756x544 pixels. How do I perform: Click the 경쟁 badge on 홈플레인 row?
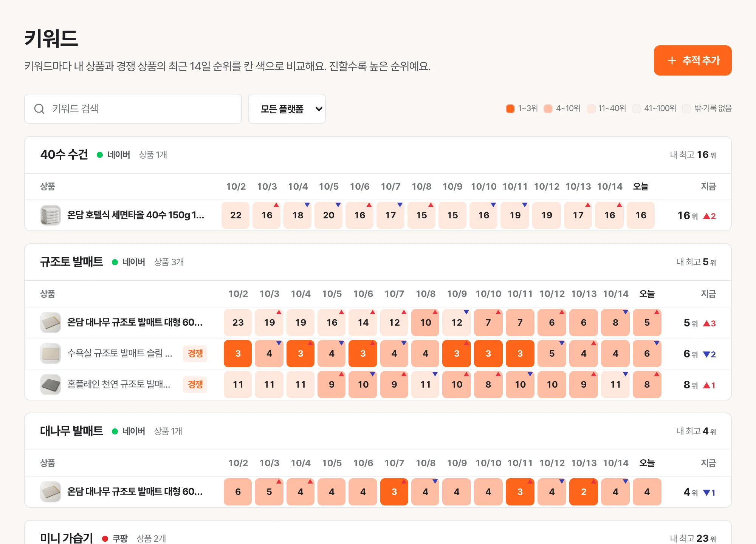(195, 385)
